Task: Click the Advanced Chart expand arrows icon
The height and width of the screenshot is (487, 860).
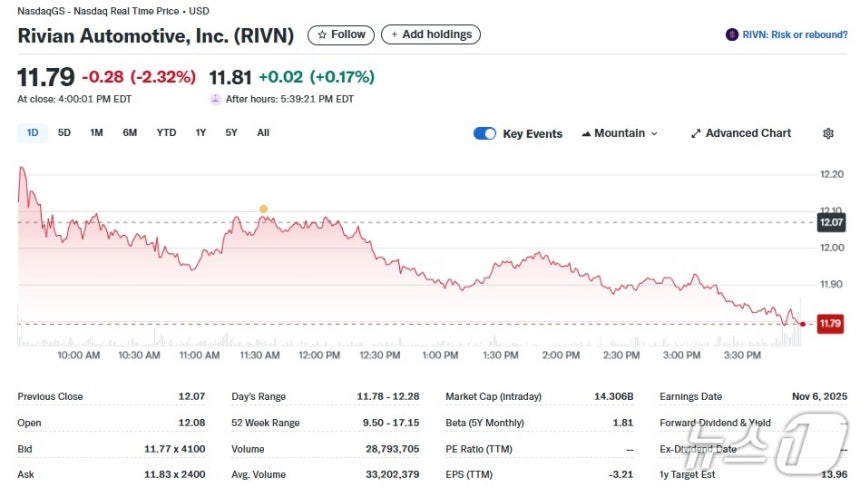Action: click(x=695, y=133)
